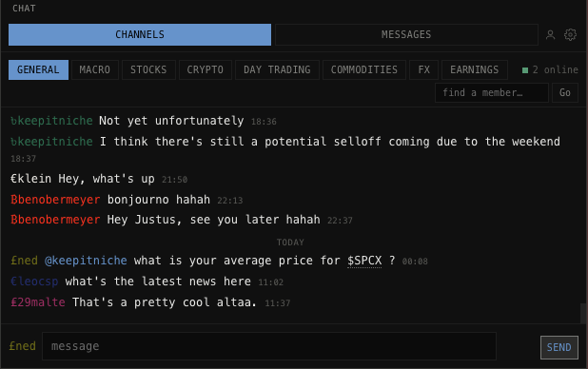Viewport: 588px width, 369px height.
Task: Click username klein in chat
Action: [x=30, y=179]
